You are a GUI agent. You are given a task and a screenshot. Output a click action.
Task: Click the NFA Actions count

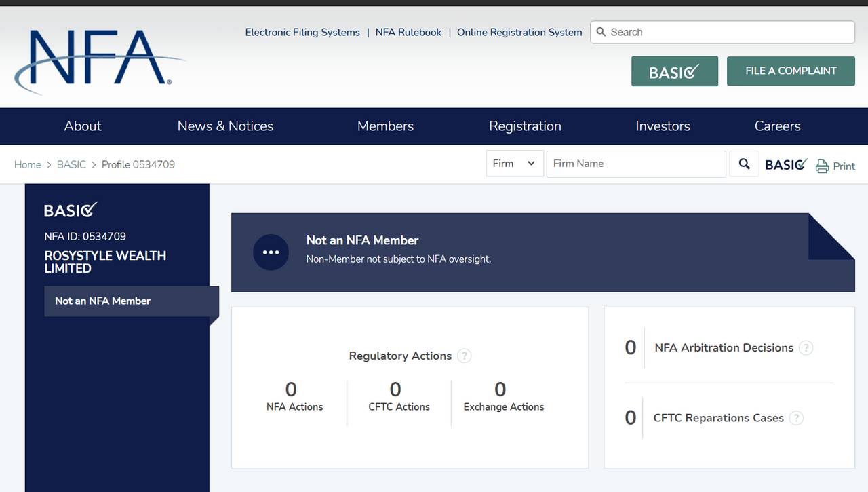click(x=291, y=389)
